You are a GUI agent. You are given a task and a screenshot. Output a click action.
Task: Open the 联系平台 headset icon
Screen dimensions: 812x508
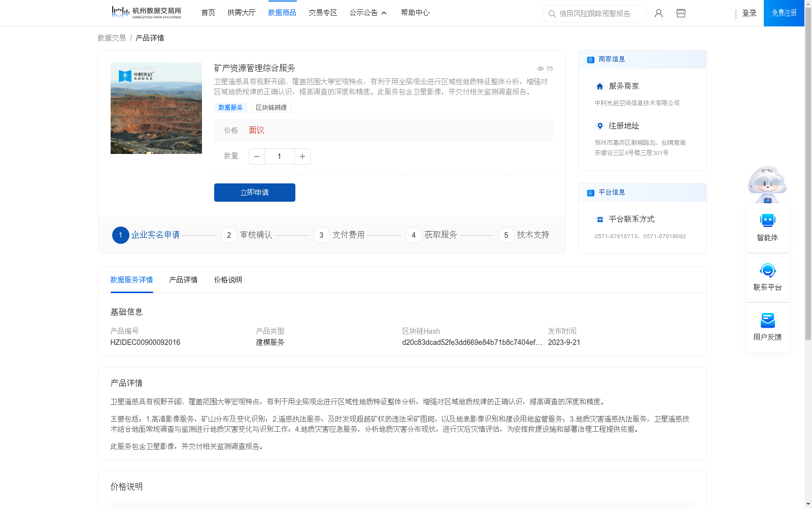coord(767,270)
